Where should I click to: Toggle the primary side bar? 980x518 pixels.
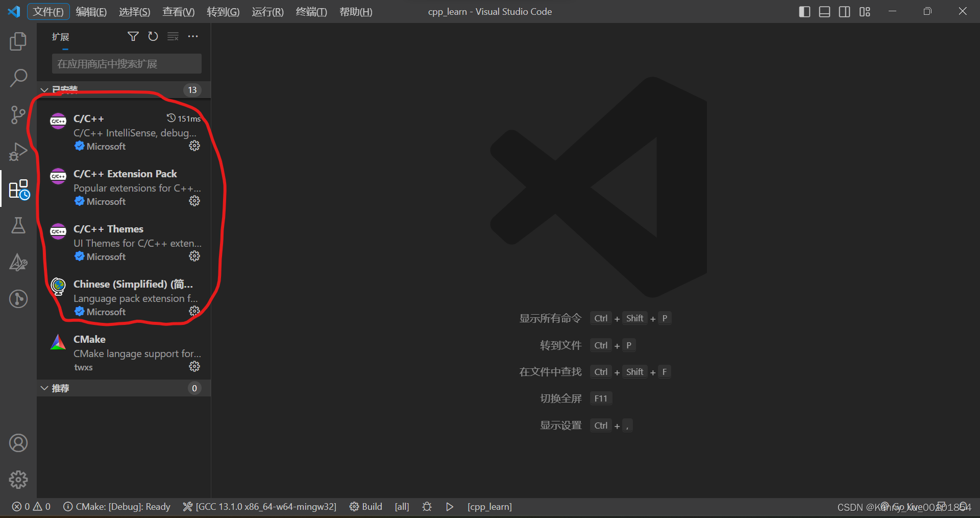tap(804, 11)
